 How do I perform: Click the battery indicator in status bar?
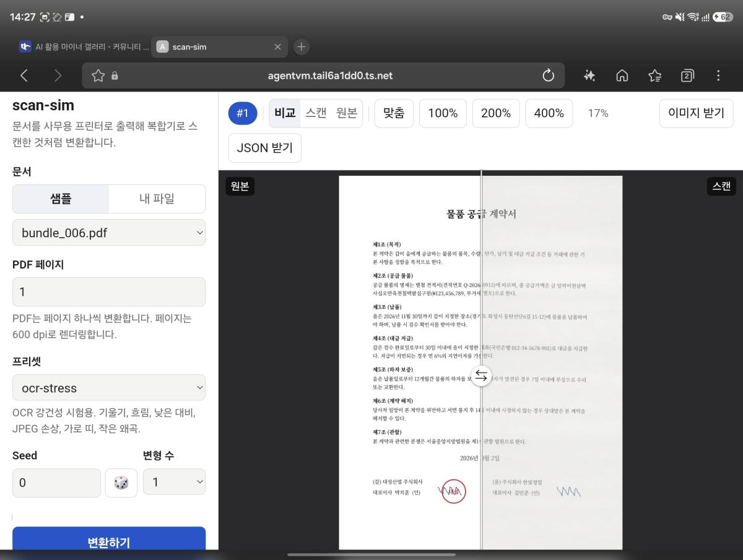723,17
